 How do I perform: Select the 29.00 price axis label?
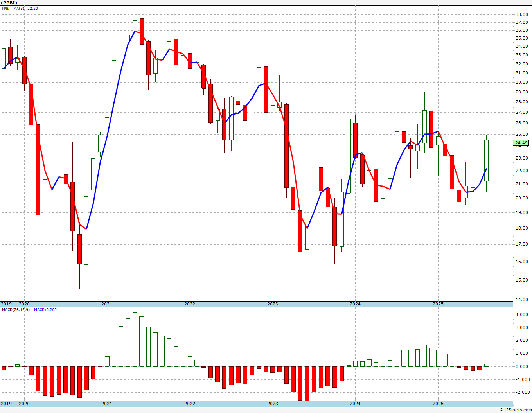coord(521,92)
